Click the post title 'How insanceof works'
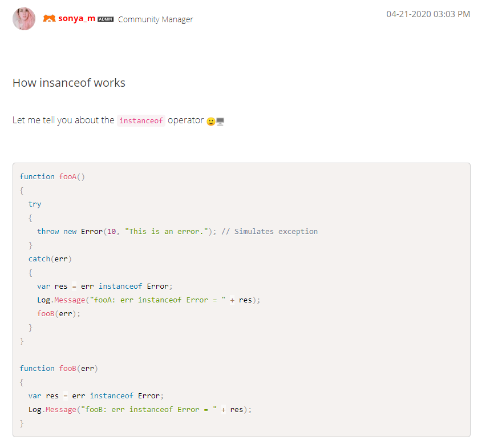Image resolution: width=482 pixels, height=448 pixels. [x=69, y=83]
